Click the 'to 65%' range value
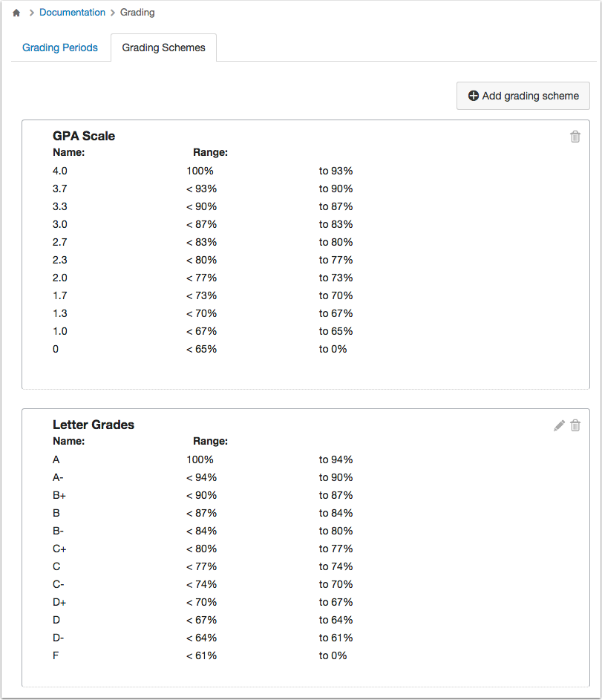 pyautogui.click(x=336, y=331)
